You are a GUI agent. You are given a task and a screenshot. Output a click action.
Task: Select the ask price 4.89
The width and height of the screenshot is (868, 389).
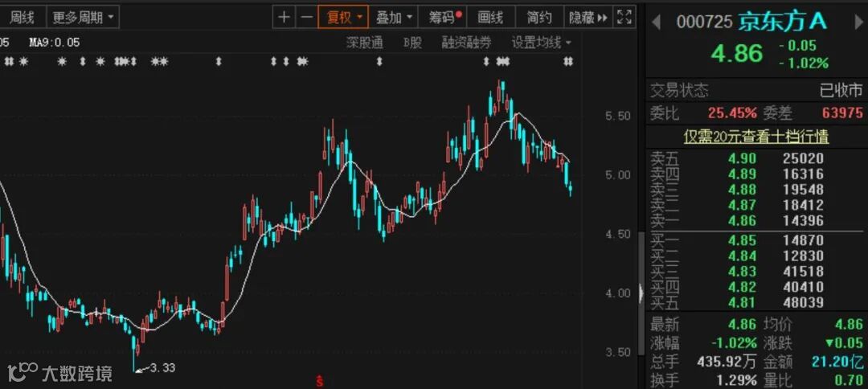742,174
